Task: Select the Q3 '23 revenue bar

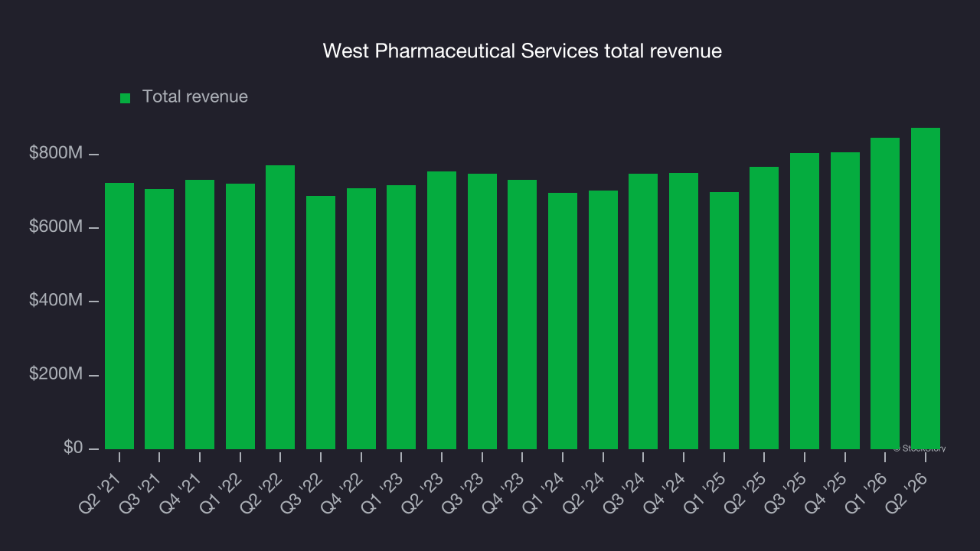Action: 482,311
